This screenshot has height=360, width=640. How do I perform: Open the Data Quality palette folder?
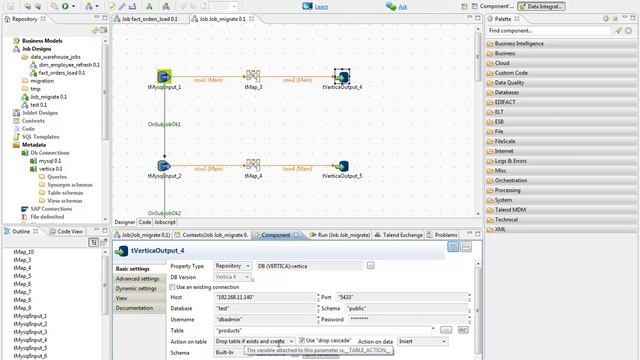(x=561, y=83)
